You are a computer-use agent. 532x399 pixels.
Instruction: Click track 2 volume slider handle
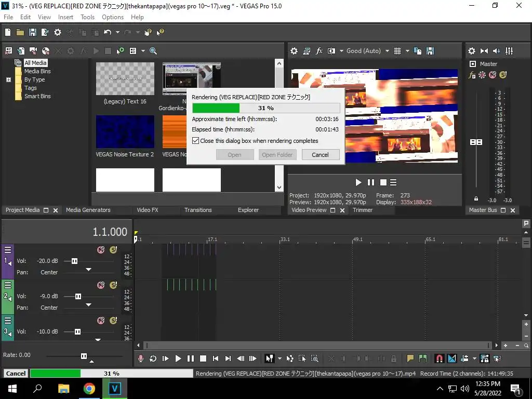click(x=78, y=296)
